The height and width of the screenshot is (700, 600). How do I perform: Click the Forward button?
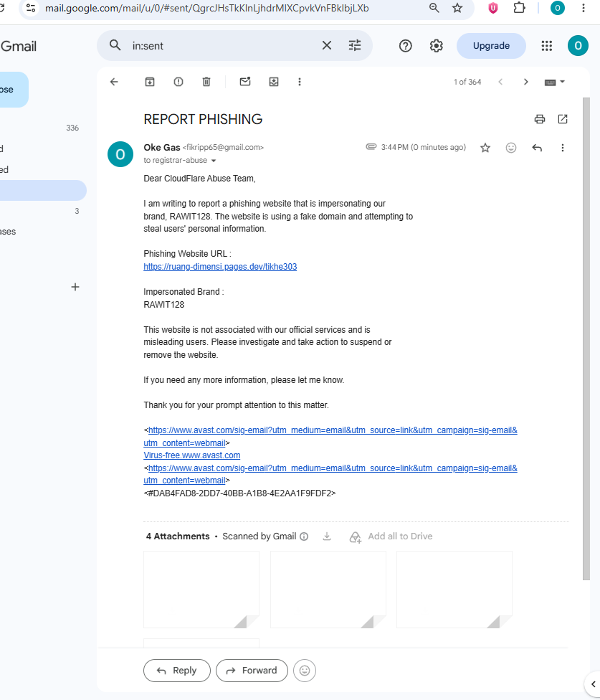point(252,671)
